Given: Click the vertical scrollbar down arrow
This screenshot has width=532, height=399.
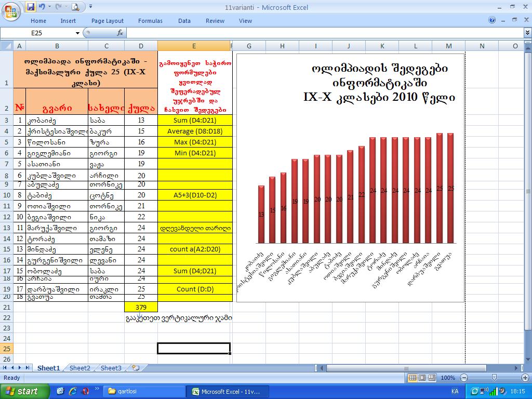Looking at the screenshot, I should point(528,361).
